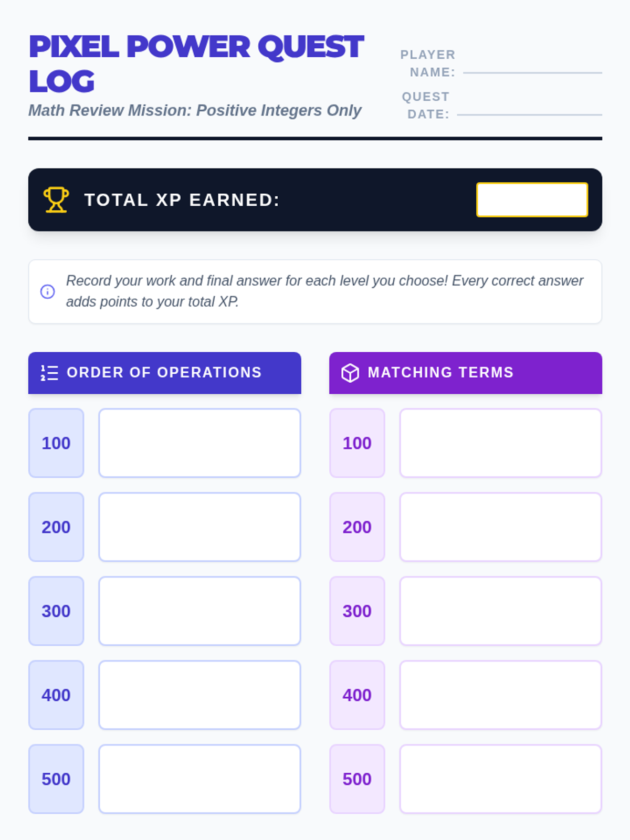
Task: Click the Matching Terms 400 answer box
Action: click(x=500, y=695)
